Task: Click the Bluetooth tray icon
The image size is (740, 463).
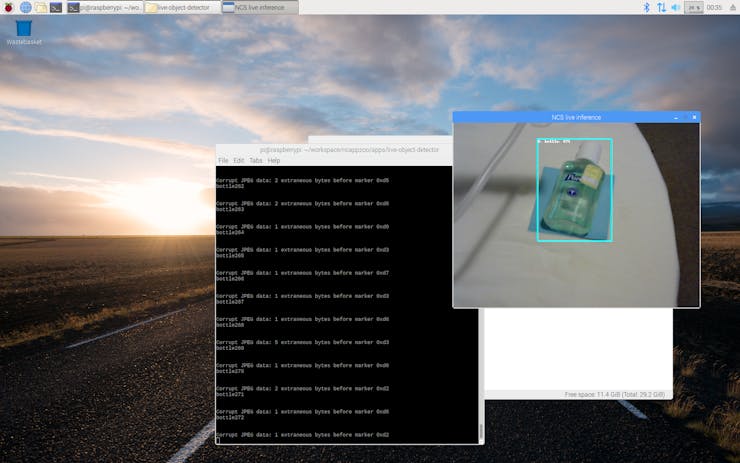Action: click(x=647, y=7)
